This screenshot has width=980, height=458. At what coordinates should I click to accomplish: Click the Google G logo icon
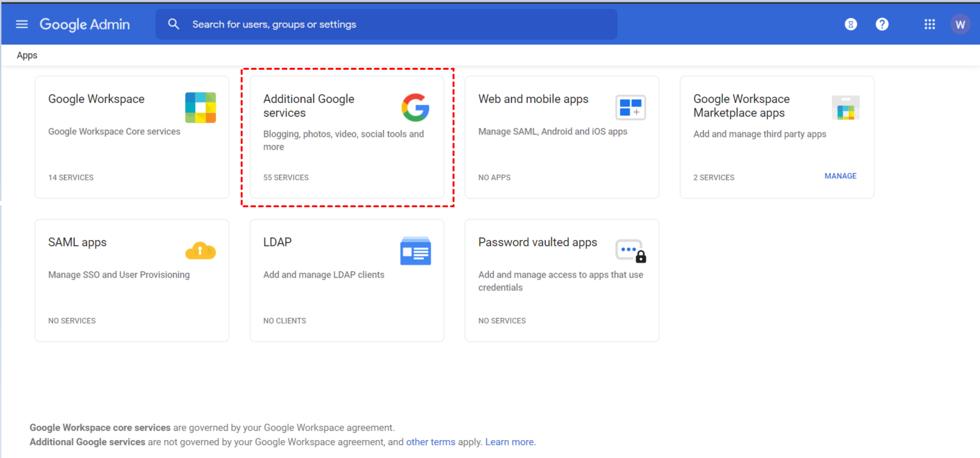tap(415, 107)
